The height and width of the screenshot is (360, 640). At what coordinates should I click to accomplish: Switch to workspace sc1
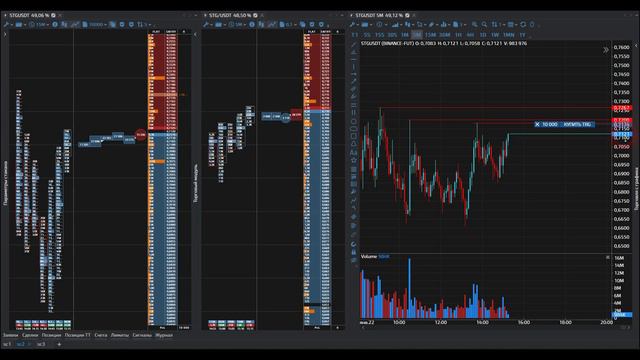[x=7, y=344]
